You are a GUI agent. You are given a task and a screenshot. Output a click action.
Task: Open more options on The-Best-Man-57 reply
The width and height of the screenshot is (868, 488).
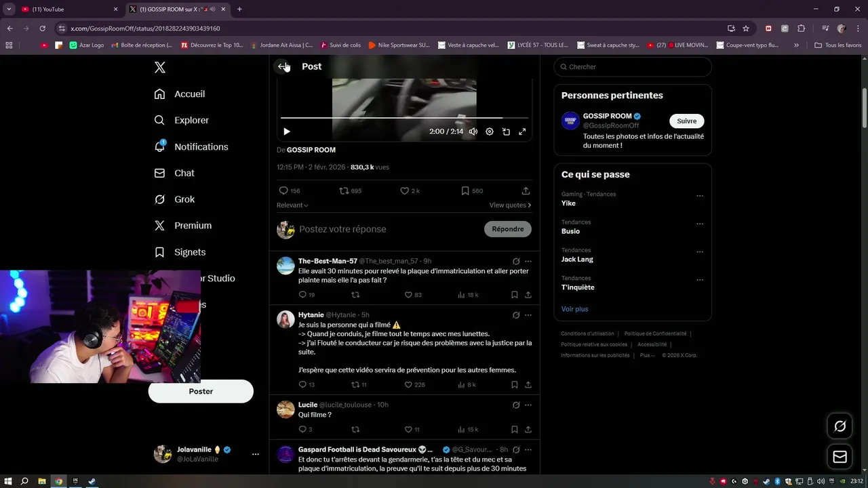pyautogui.click(x=528, y=262)
